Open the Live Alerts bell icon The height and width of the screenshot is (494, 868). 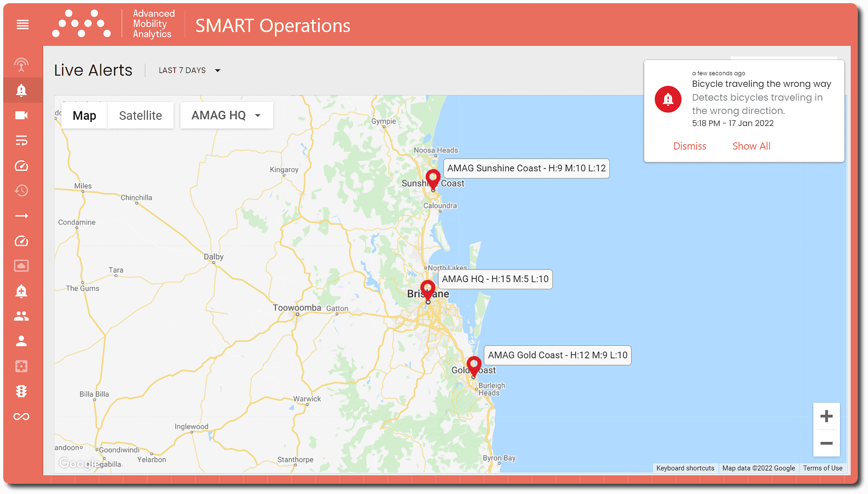tap(22, 90)
